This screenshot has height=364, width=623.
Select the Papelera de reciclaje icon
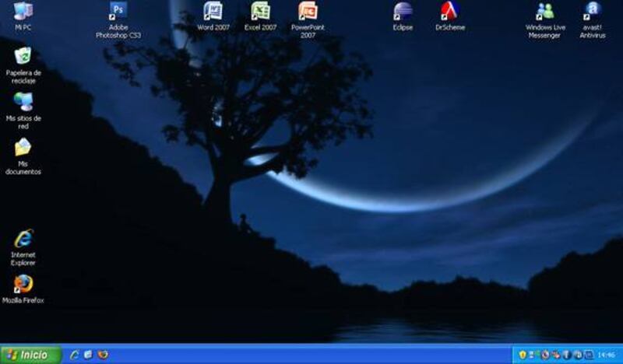pyautogui.click(x=23, y=57)
